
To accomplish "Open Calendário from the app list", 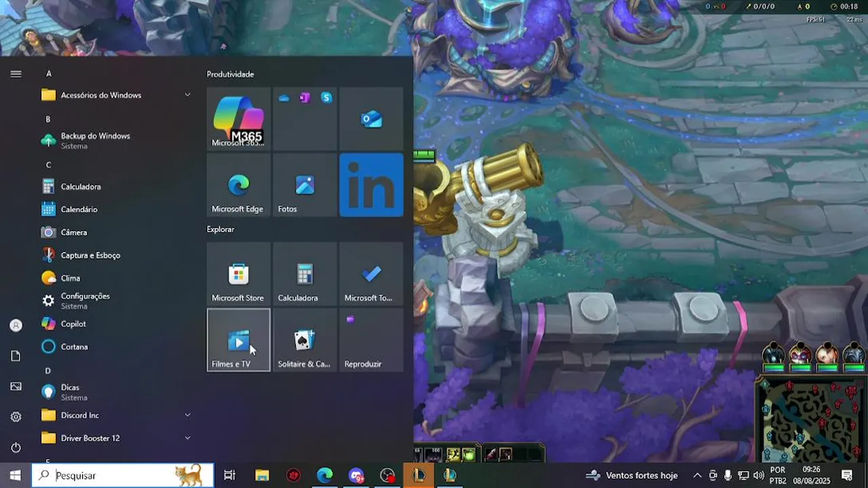I will tap(116, 210).
